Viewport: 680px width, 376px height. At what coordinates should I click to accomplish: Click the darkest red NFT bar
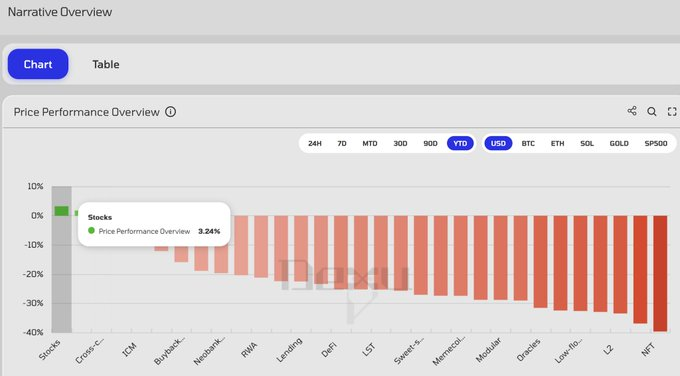(660, 273)
